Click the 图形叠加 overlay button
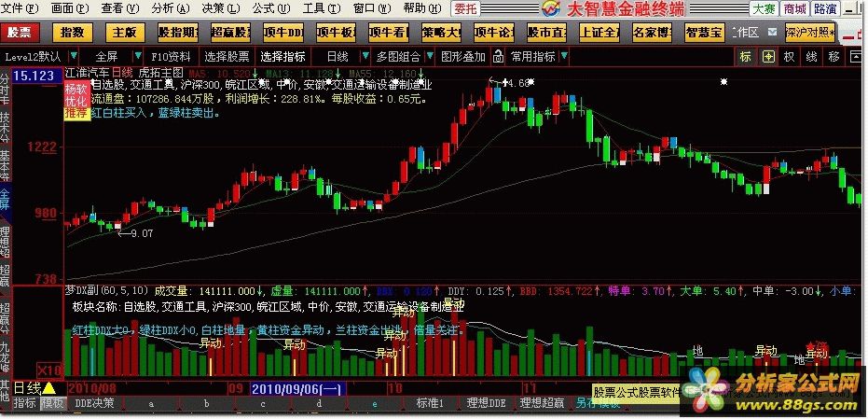 point(463,57)
